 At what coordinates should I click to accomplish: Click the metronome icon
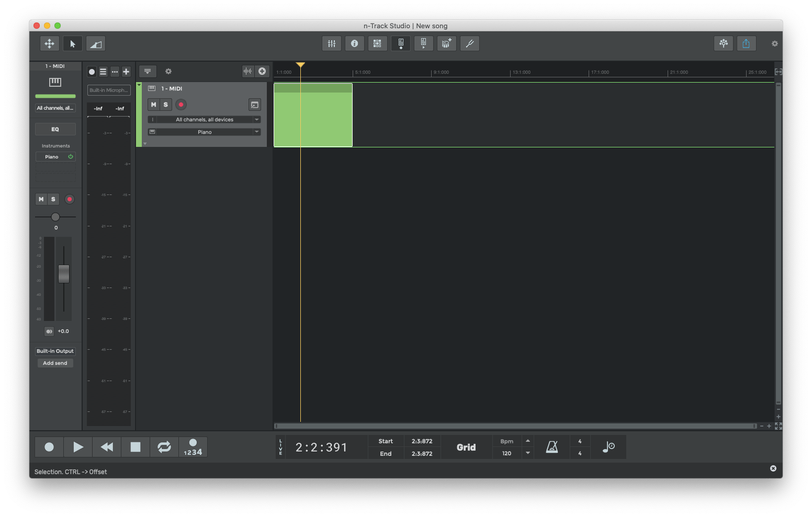coord(552,447)
